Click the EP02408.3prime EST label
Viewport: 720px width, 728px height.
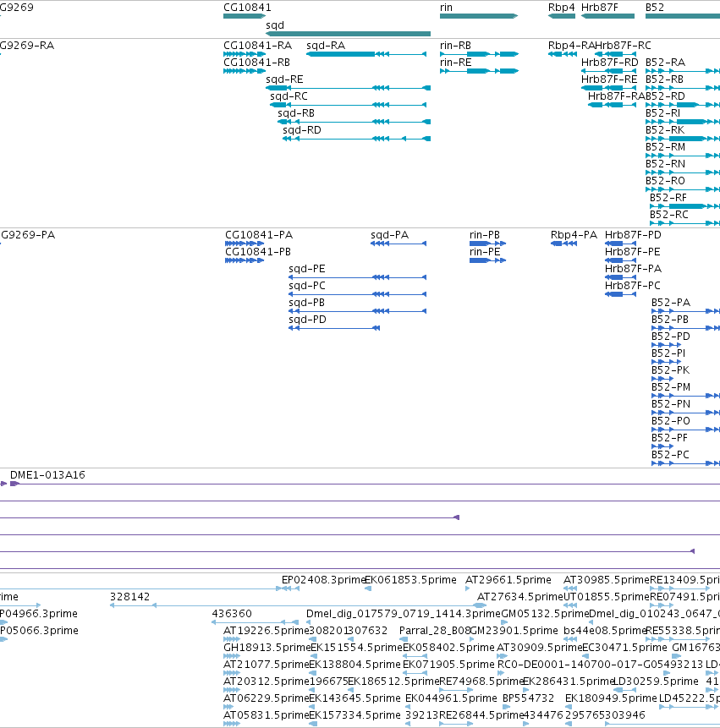pos(323,580)
